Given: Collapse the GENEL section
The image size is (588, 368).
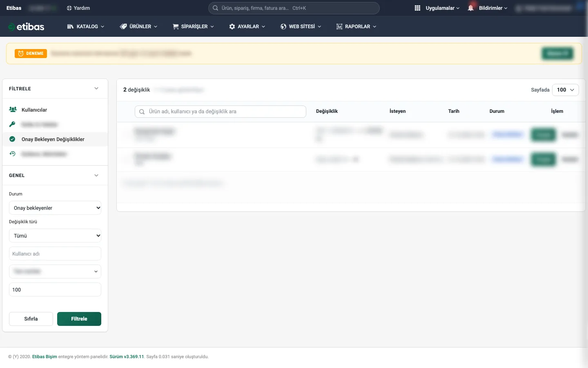Looking at the screenshot, I should tap(96, 175).
